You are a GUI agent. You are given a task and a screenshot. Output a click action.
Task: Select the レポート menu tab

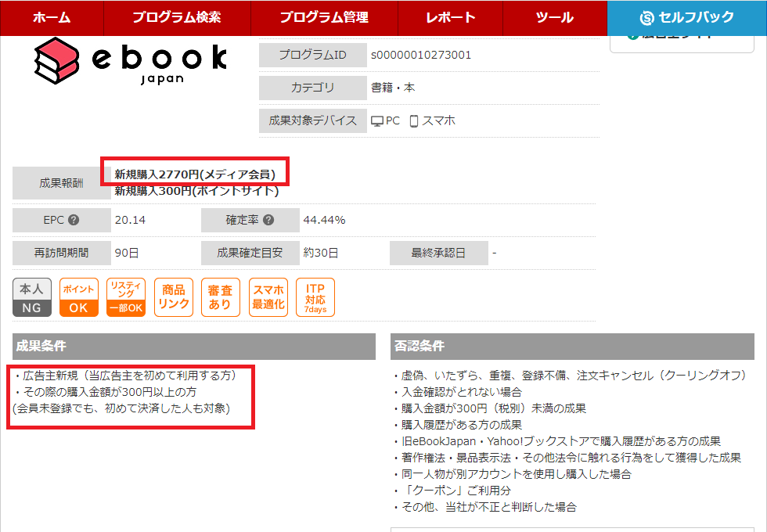[451, 17]
